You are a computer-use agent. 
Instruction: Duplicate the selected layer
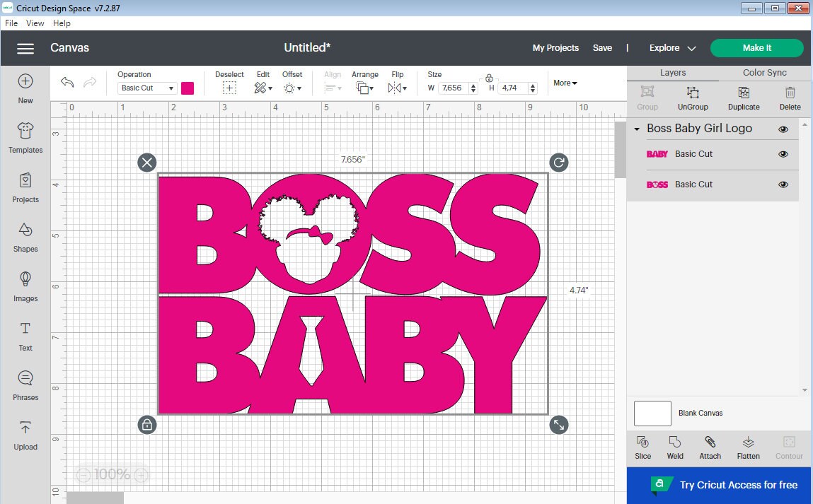744,98
